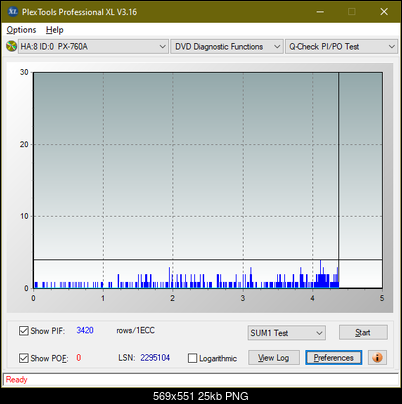Minimize the PlexTools window

(x=320, y=12)
